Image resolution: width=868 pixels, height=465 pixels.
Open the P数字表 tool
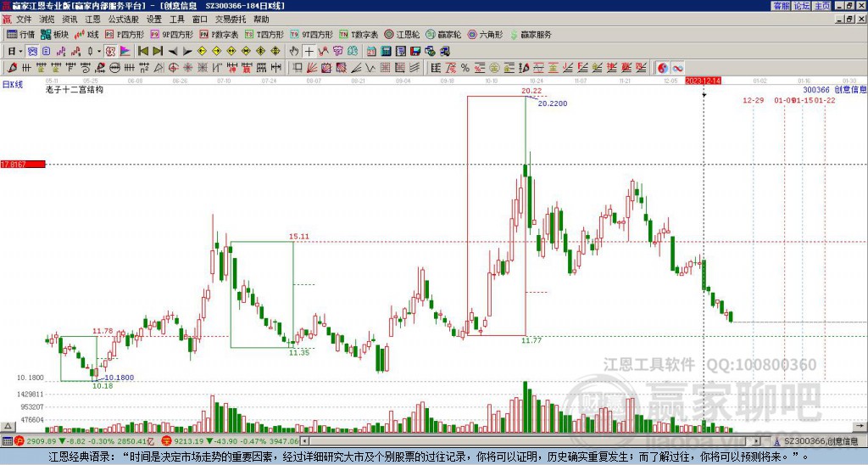click(220, 34)
